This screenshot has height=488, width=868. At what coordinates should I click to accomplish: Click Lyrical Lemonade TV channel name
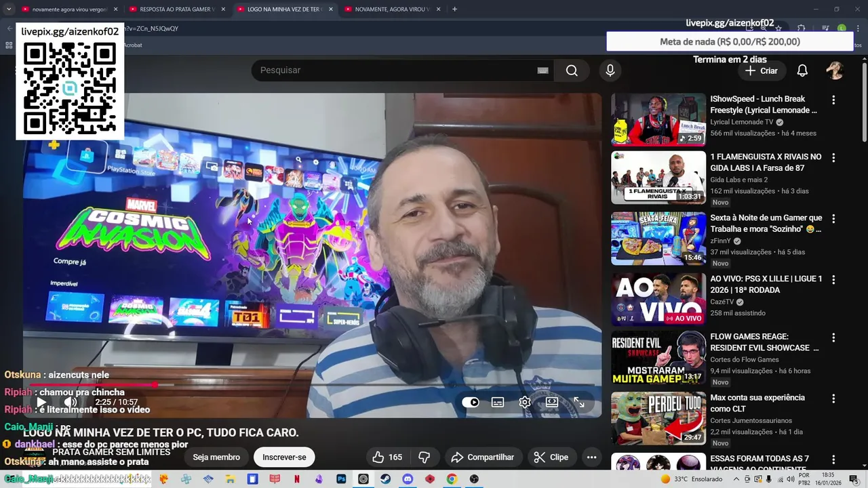[x=741, y=122]
